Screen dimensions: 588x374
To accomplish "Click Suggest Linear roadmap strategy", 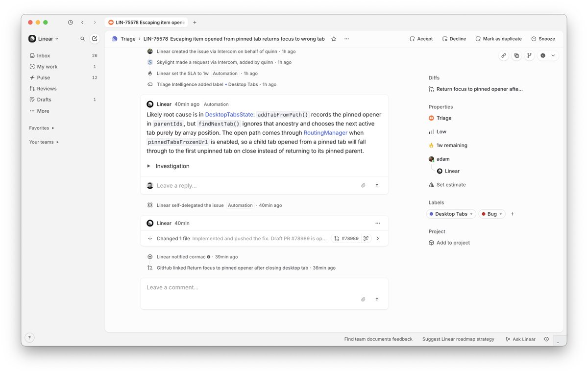I will point(458,339).
